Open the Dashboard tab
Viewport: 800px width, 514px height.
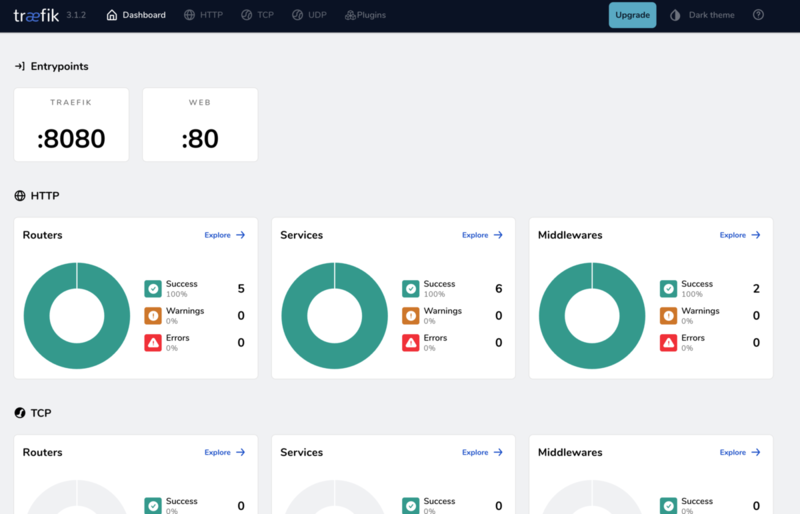(136, 15)
